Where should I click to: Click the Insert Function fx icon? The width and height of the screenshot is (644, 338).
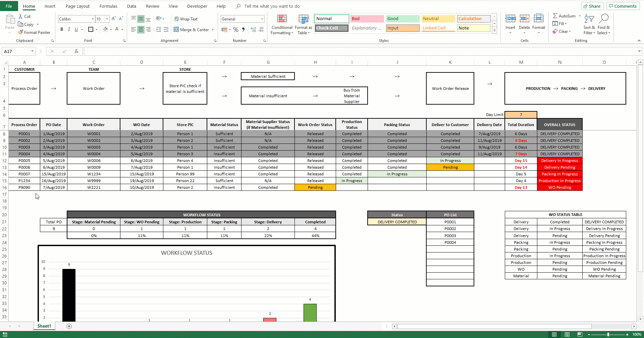[76, 51]
